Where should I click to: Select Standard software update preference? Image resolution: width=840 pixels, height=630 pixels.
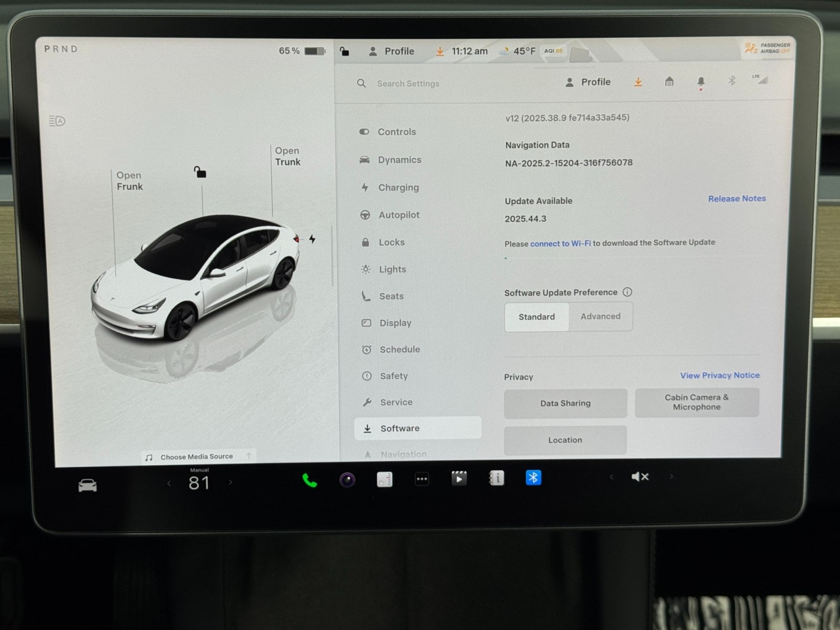point(537,317)
